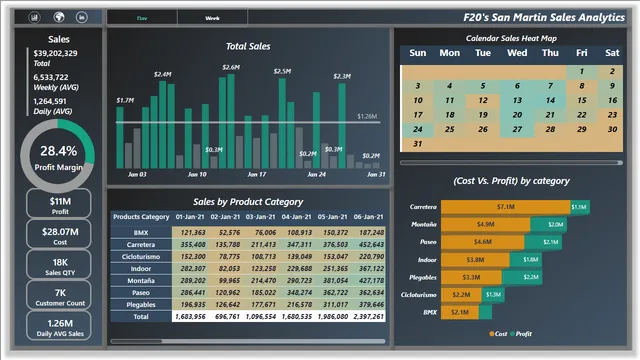This screenshot has width=640, height=360.
Task: Select the Indoor row header in table
Action: 141,269
